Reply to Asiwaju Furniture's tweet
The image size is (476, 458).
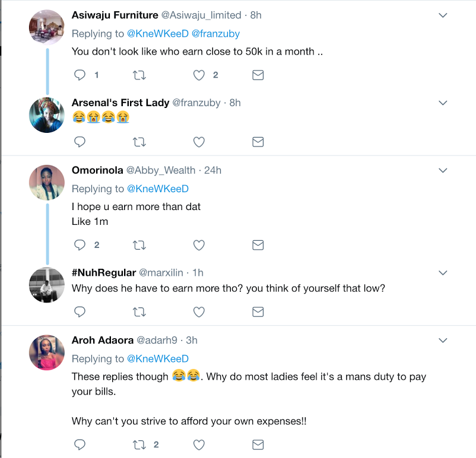(80, 75)
